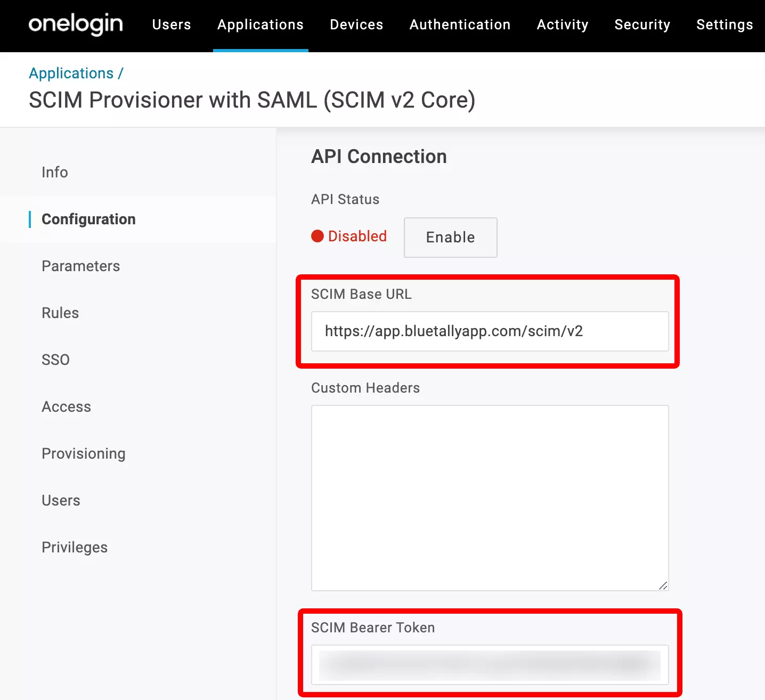Image resolution: width=765 pixels, height=700 pixels.
Task: Open the Devices menu
Action: coord(356,25)
